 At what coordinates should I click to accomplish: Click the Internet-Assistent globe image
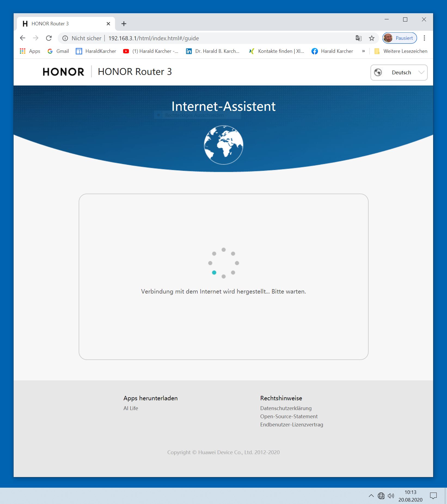[223, 145]
